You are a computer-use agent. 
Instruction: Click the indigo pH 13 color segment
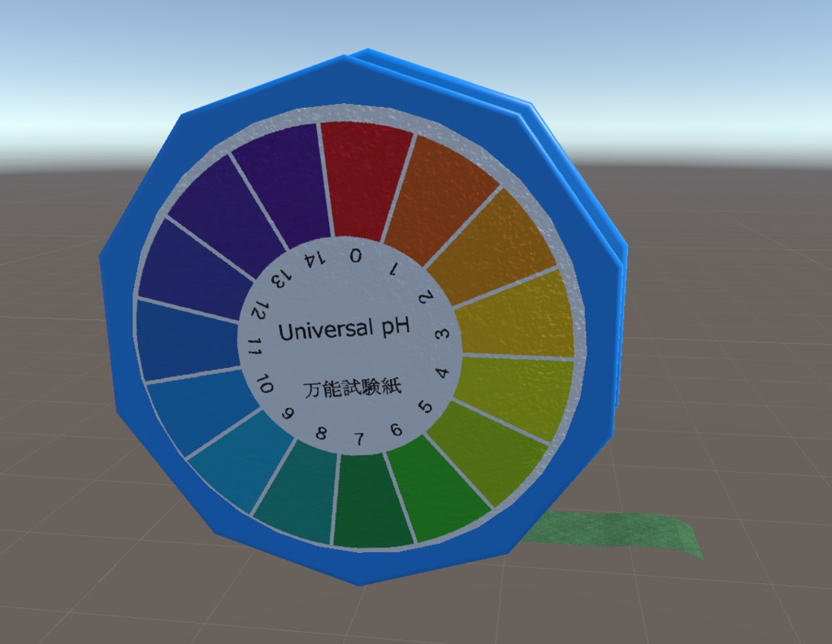coord(228,218)
